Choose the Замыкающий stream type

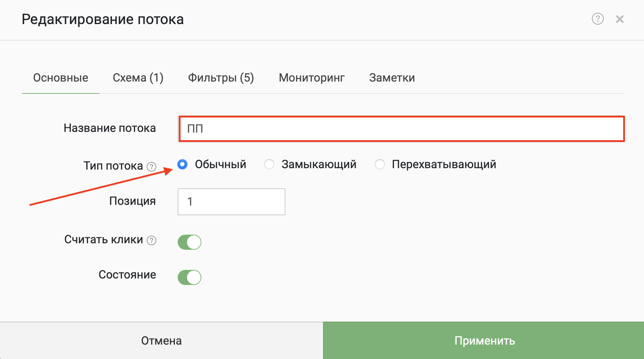269,165
